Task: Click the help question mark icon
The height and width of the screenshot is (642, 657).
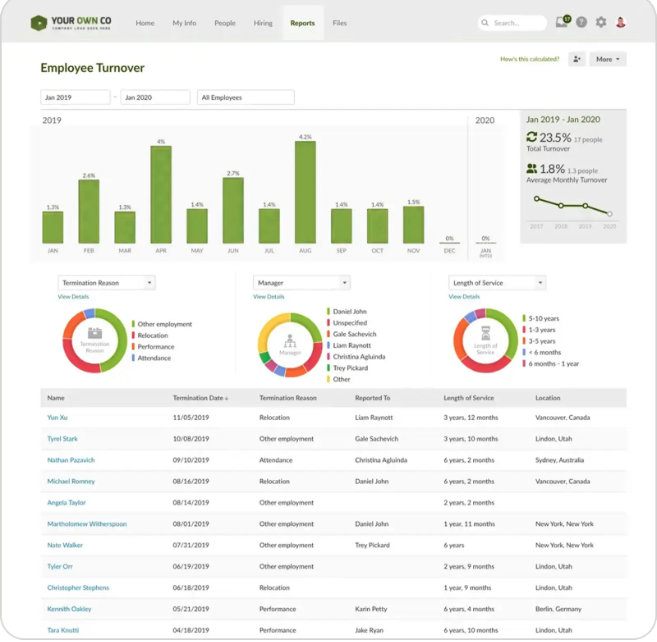Action: pyautogui.click(x=582, y=22)
